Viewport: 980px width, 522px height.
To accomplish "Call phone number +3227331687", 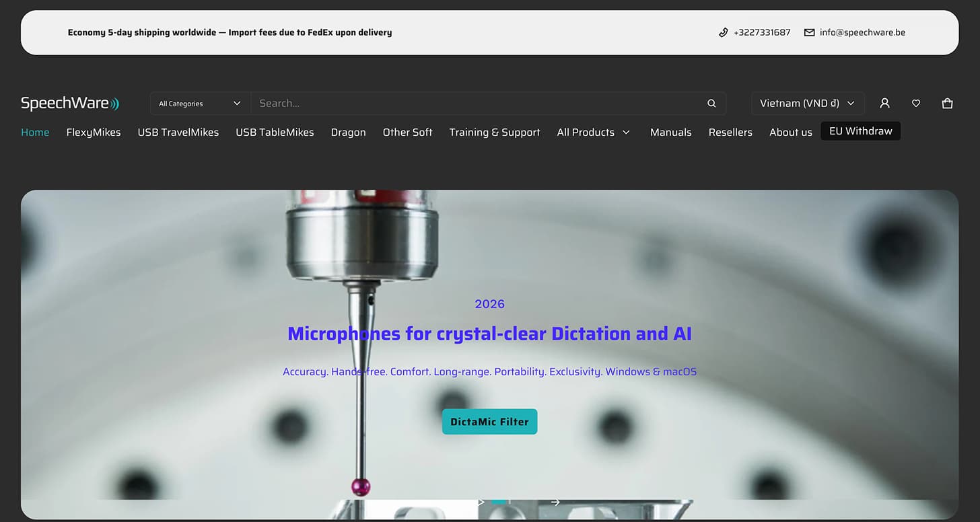I will 762,32.
